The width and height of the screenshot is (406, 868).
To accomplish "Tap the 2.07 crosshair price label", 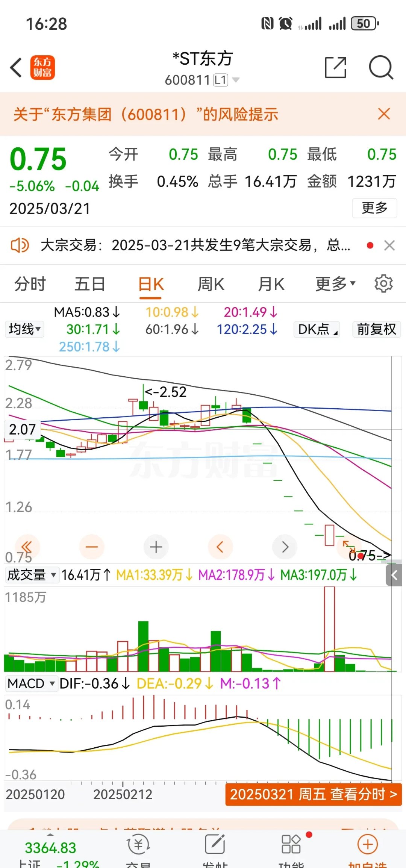I will pyautogui.click(x=22, y=429).
